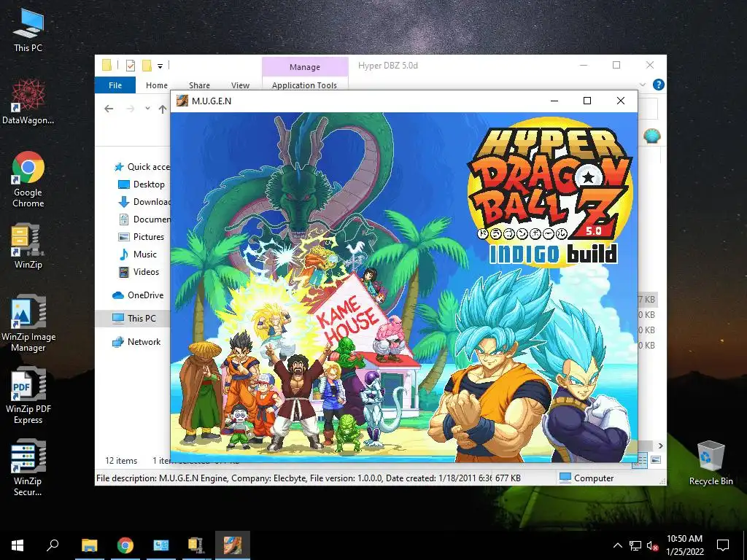The height and width of the screenshot is (560, 747).
Task: Open the quick access toolbar dropdown
Action: 160,66
